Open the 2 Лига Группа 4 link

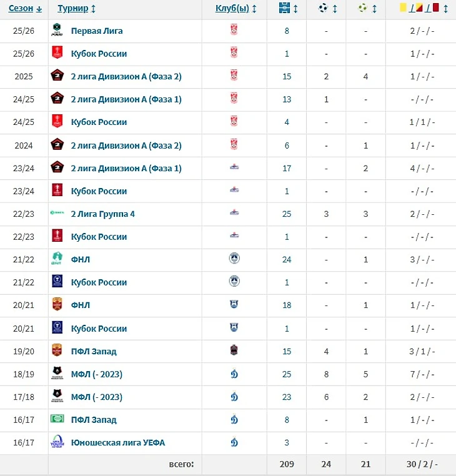[102, 214]
